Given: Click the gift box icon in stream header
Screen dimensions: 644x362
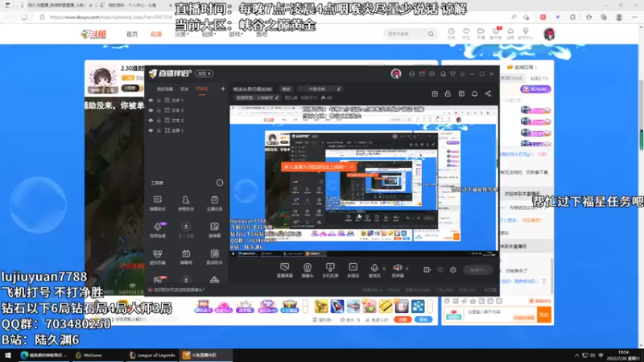Looking at the screenshot, I should click(435, 93).
